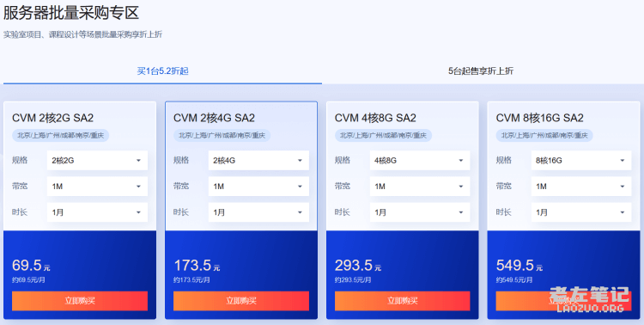
Task: Click 立即购买 for the 173.5元 plan
Action: pyautogui.click(x=241, y=301)
